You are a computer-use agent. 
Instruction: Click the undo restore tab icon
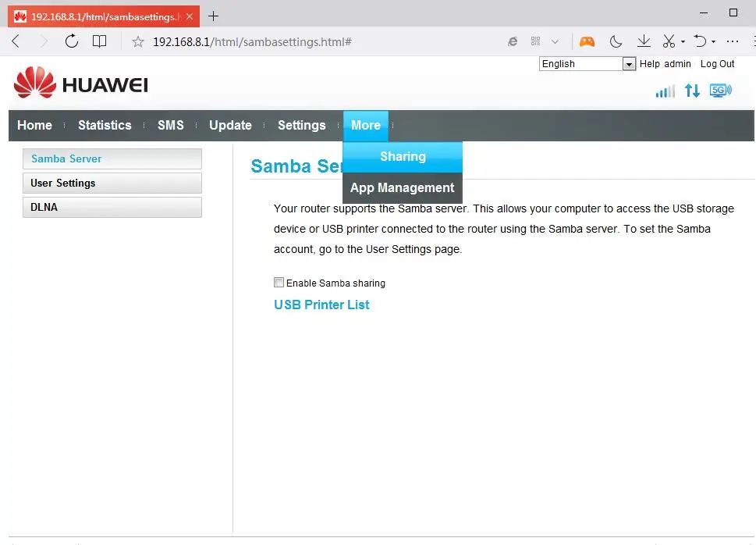pyautogui.click(x=700, y=41)
